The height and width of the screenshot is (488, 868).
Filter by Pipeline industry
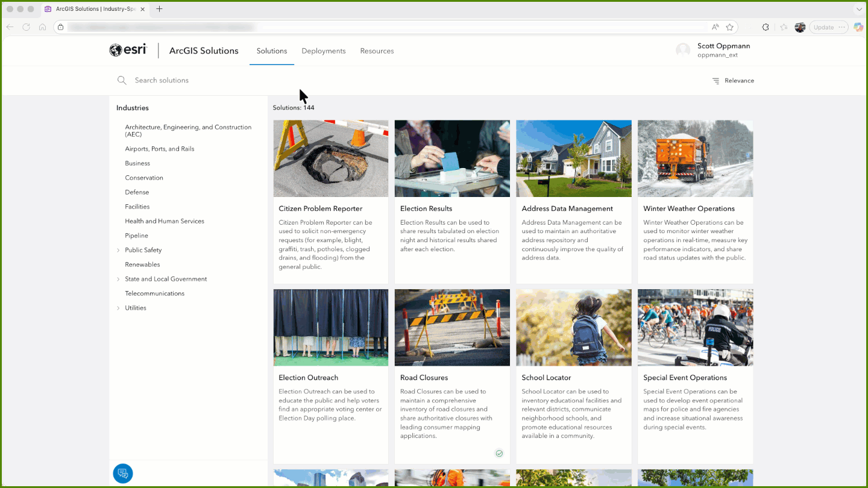tap(136, 236)
